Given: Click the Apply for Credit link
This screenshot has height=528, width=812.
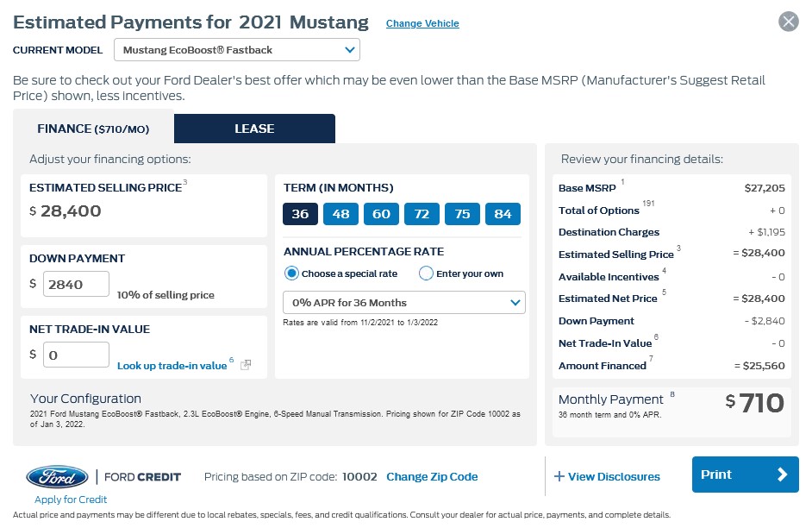Looking at the screenshot, I should pos(71,500).
